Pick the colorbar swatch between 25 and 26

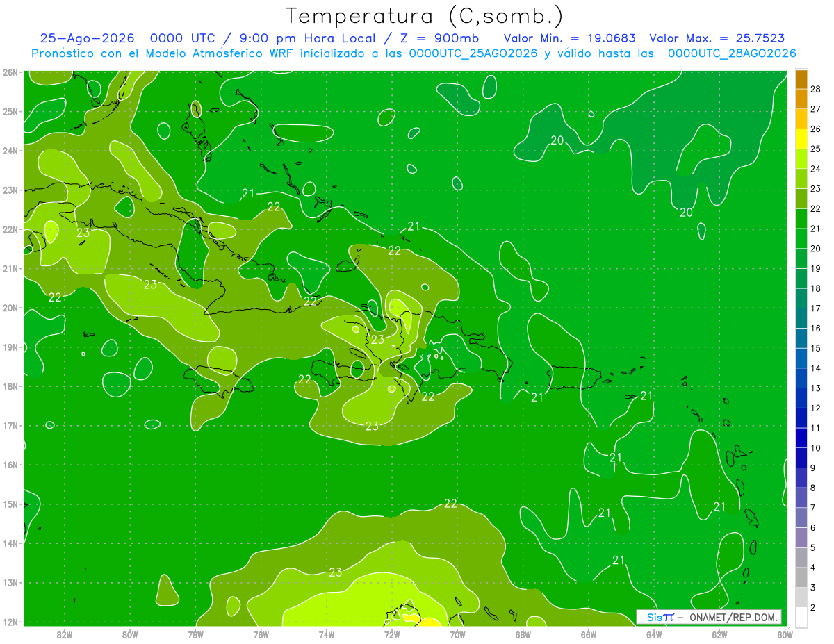click(801, 139)
